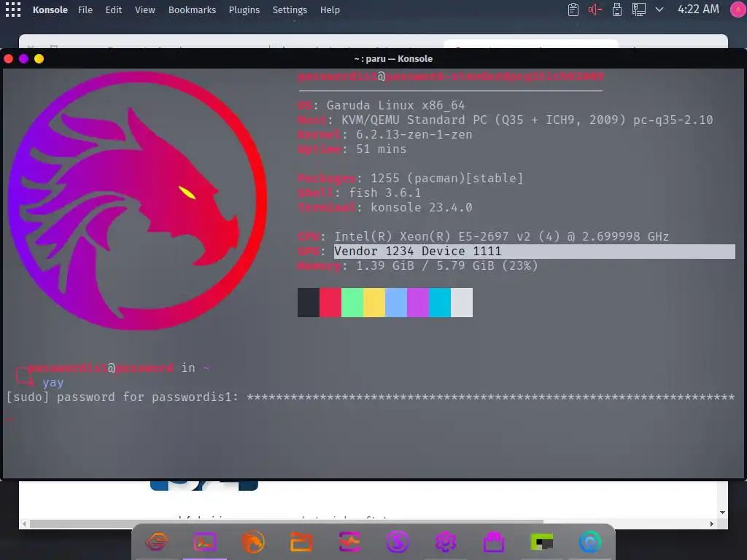Viewport: 747px width, 560px height.
Task: Click the red Konsole window close button
Action: click(x=9, y=58)
